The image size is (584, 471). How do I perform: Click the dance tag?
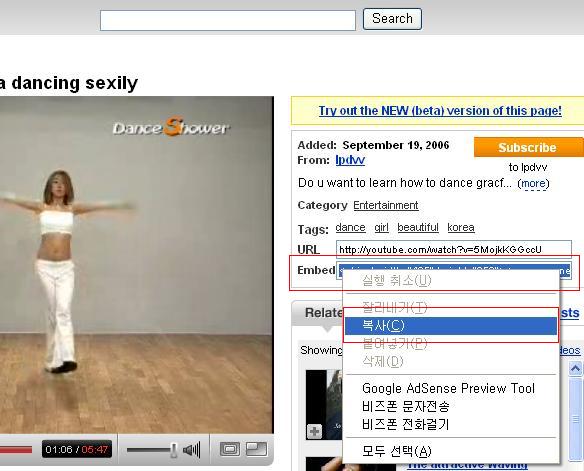[x=350, y=227]
